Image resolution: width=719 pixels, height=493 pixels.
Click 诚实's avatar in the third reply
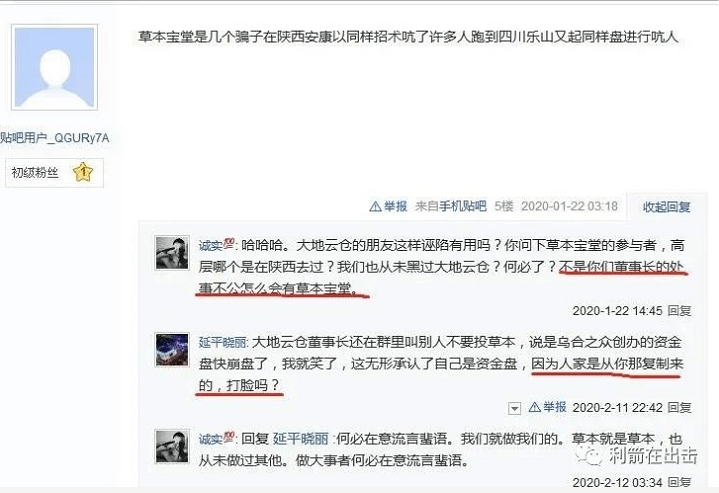172,446
